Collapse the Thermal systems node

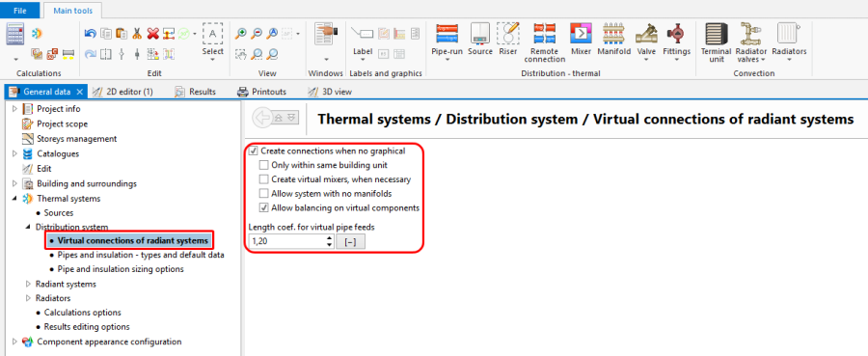coord(14,198)
